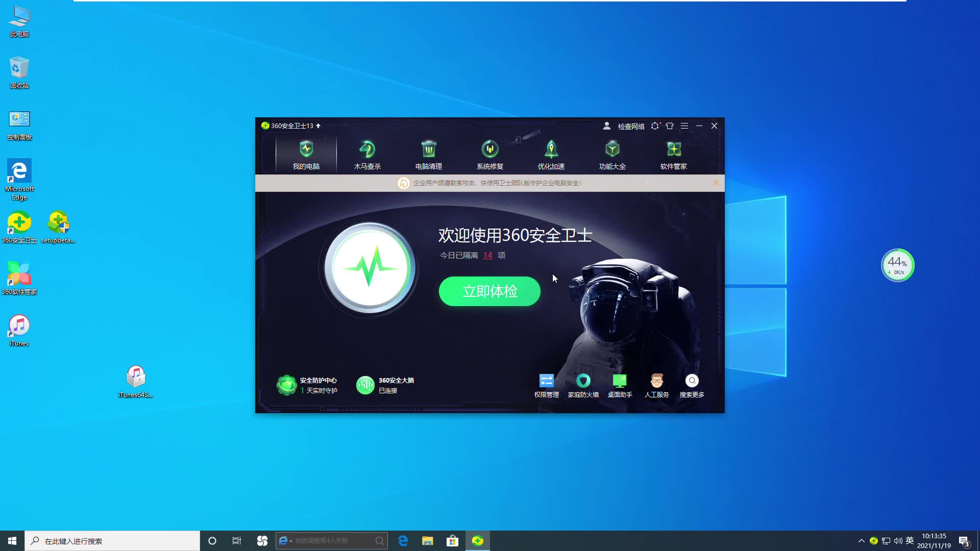Open Microsoft Store from taskbar
This screenshot has width=980, height=551.
pyautogui.click(x=453, y=541)
